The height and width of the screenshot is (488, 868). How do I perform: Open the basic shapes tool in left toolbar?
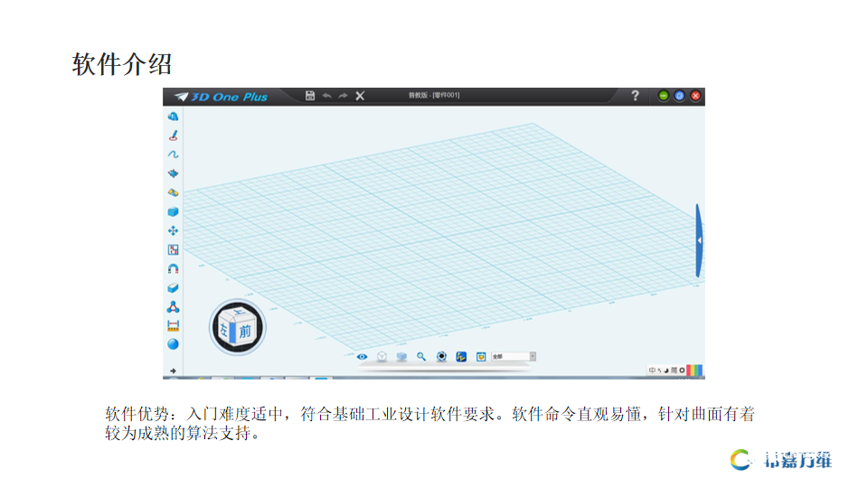tap(173, 116)
